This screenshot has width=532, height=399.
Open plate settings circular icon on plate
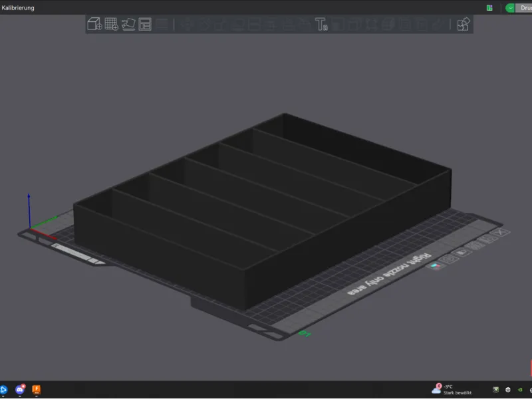pos(449,259)
